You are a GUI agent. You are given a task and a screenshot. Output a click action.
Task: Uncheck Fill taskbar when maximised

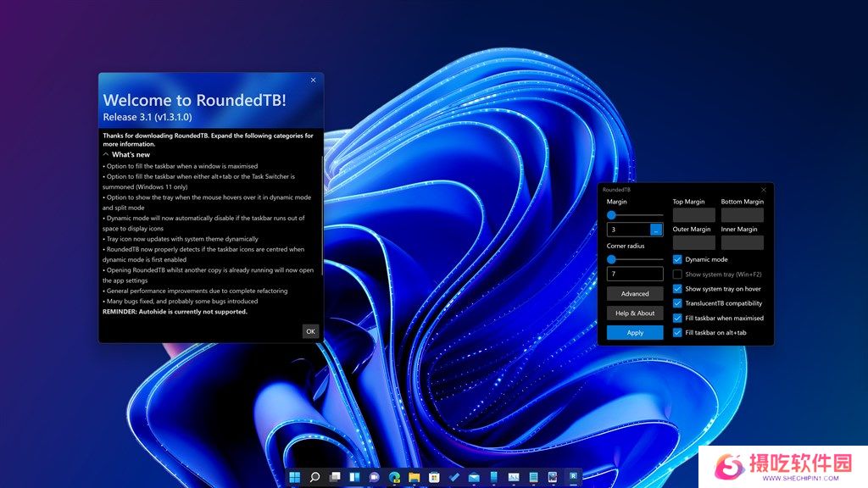pos(677,318)
